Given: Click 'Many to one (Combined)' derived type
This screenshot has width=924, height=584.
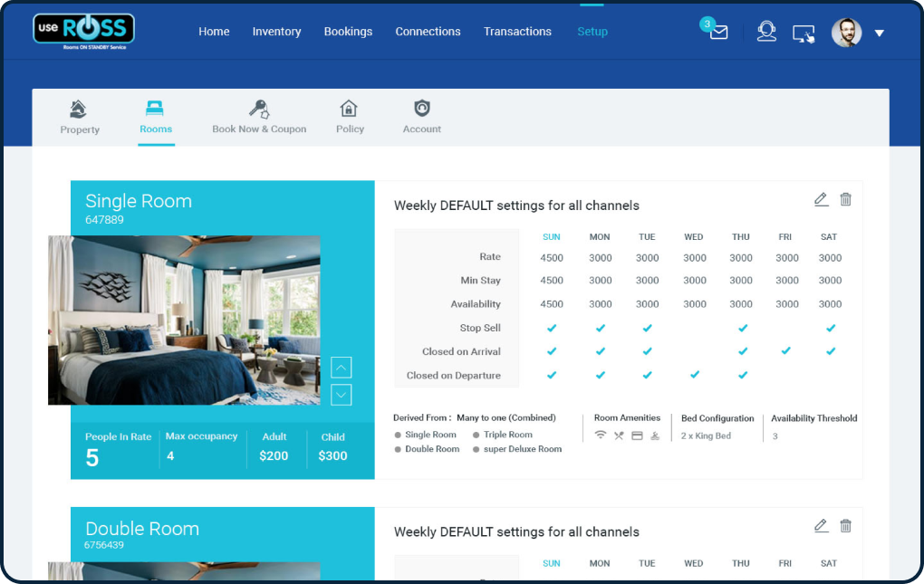Looking at the screenshot, I should pos(506,417).
